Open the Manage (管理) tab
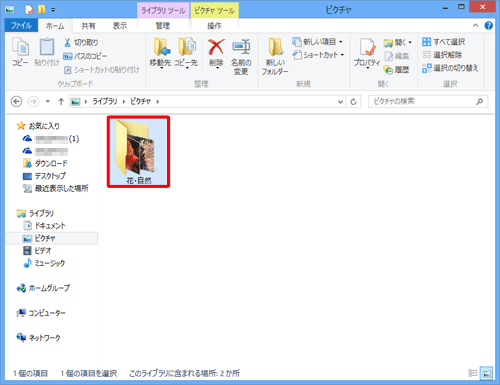The image size is (500, 385). tap(163, 26)
